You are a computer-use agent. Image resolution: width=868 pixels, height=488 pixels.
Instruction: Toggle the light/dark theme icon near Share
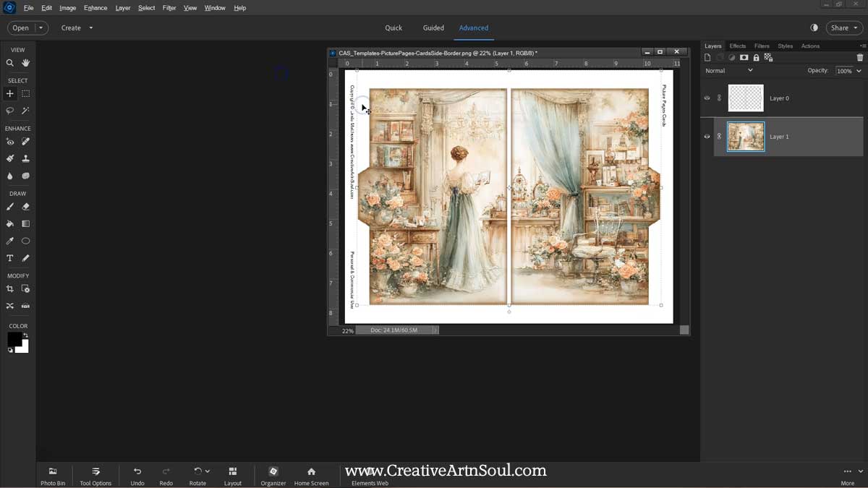click(x=814, y=27)
